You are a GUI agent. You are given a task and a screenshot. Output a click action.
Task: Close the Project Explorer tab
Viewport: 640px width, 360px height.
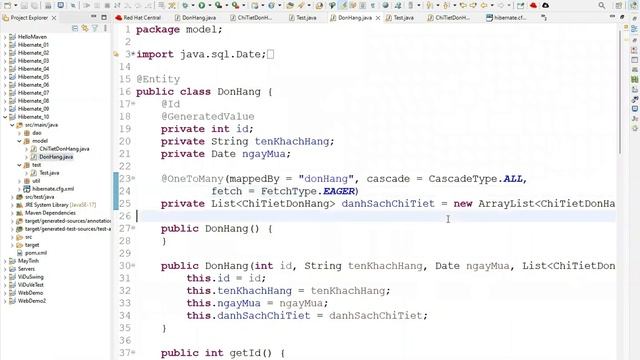(x=54, y=18)
